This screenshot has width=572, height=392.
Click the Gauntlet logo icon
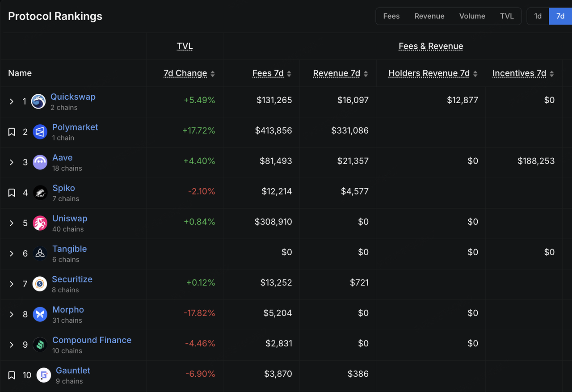(x=43, y=375)
